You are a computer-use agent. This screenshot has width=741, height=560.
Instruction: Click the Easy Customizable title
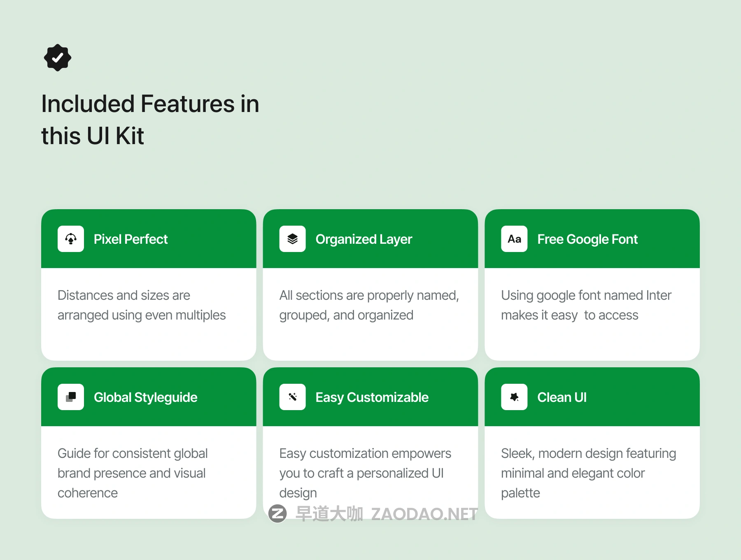click(372, 397)
